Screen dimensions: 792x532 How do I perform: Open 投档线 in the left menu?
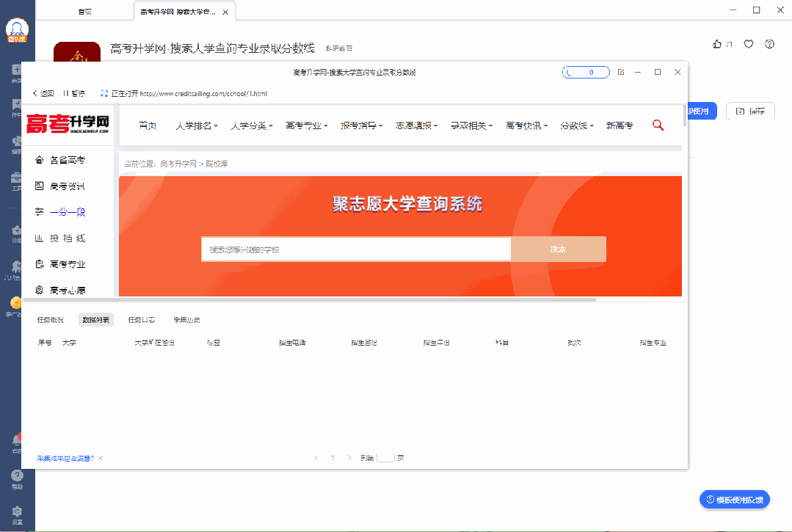point(67,238)
